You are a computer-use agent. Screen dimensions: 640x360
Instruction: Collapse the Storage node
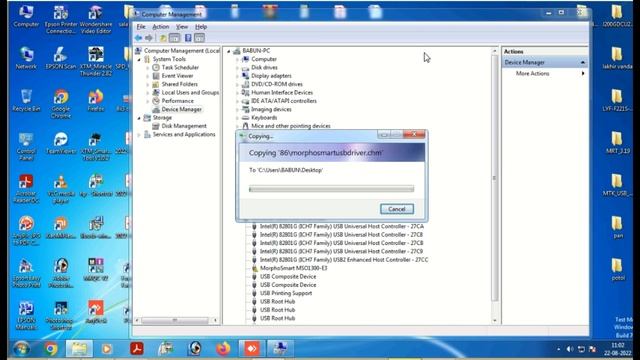(x=139, y=118)
